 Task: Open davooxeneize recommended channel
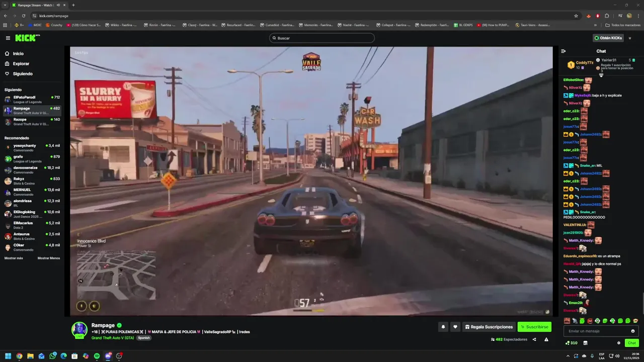pyautogui.click(x=32, y=169)
